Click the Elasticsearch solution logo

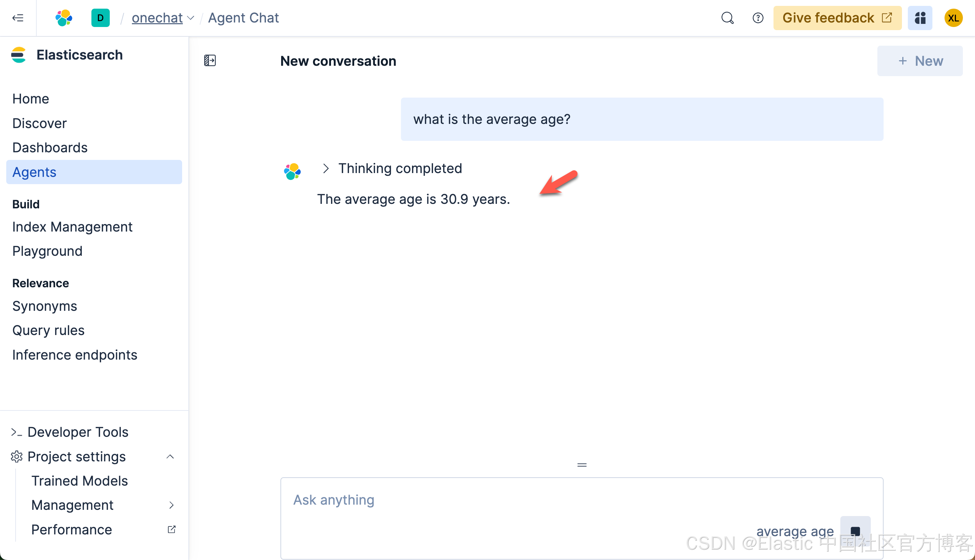(18, 55)
